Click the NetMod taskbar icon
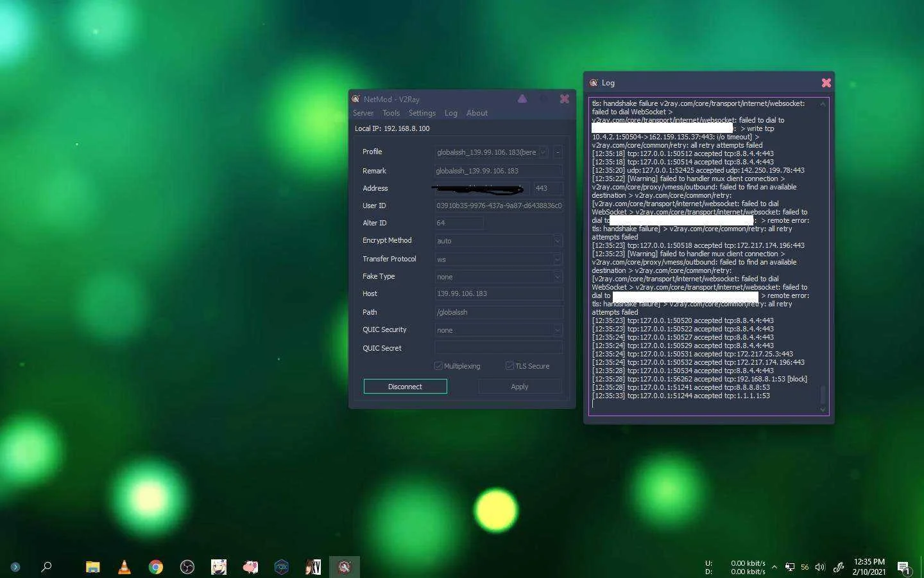The height and width of the screenshot is (578, 924). pyautogui.click(x=345, y=567)
